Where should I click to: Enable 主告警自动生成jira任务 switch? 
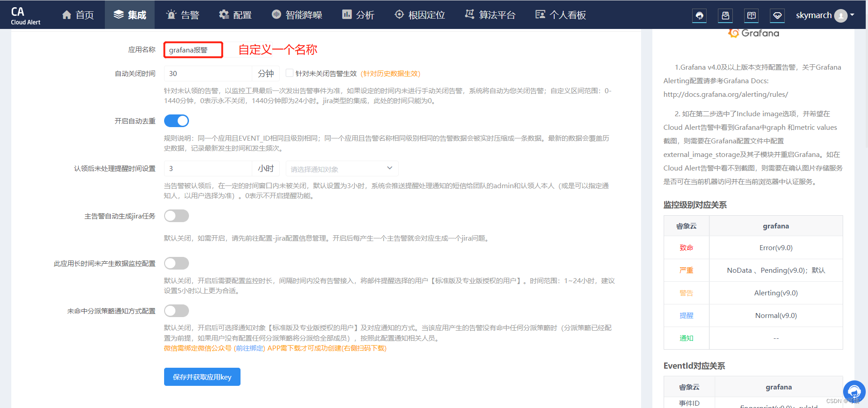coord(176,216)
